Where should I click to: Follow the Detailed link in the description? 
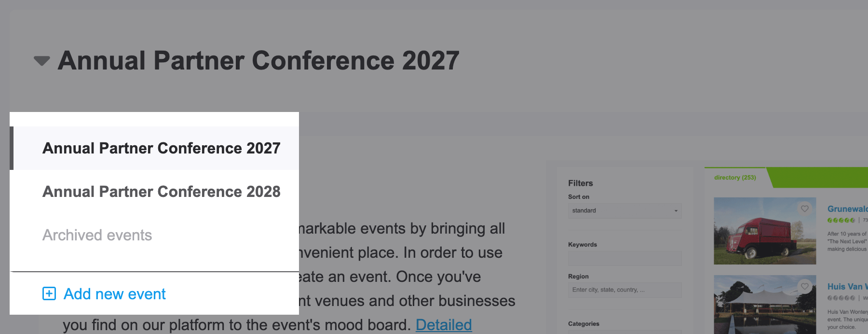[444, 325]
